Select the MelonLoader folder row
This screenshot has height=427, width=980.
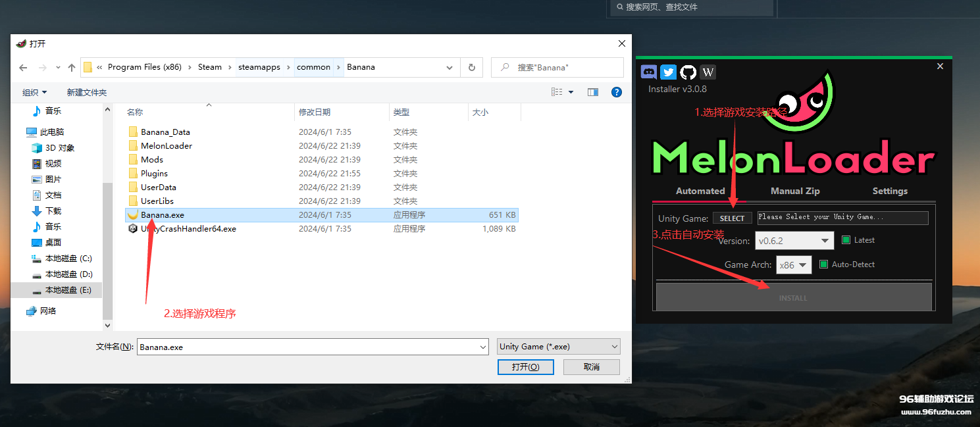point(321,146)
